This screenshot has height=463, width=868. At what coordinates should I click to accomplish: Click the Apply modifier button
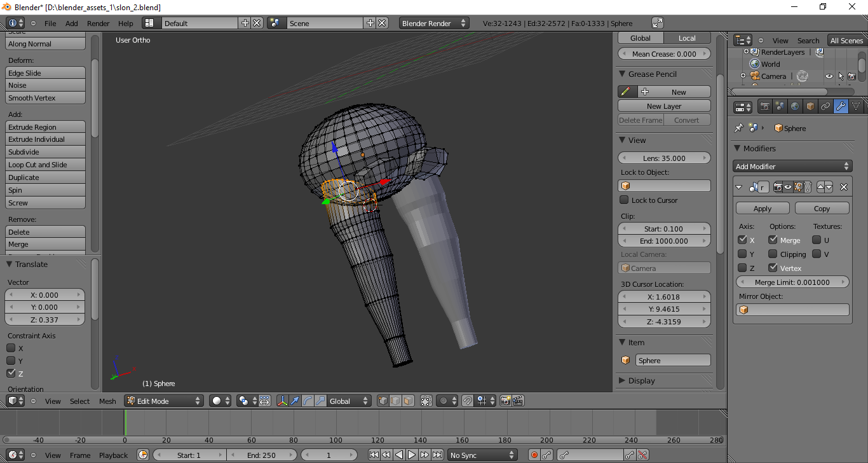(762, 209)
